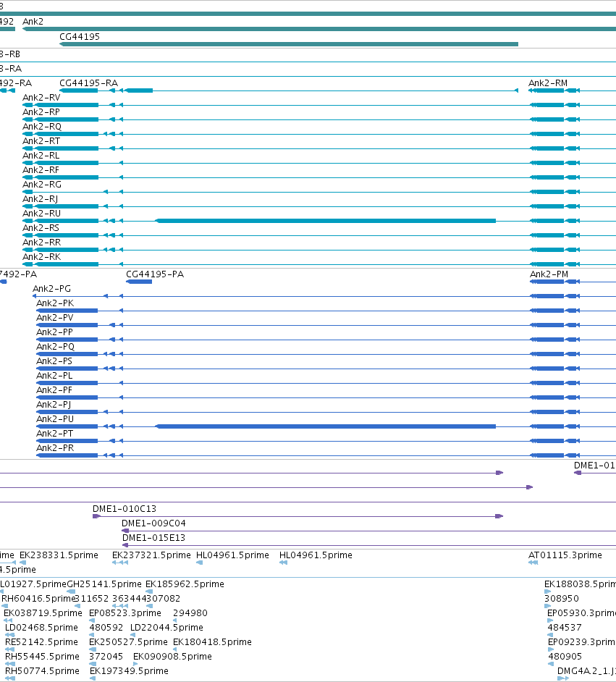Select the EK090908.5prime label
This screenshot has width=616, height=682.
coord(172,657)
